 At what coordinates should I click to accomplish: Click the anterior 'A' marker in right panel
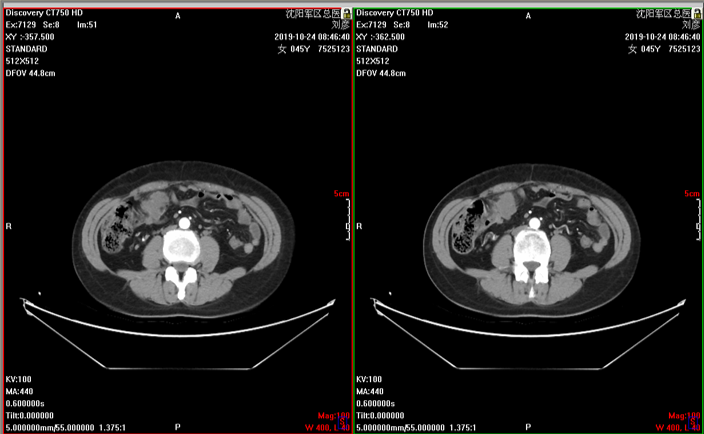pos(528,16)
